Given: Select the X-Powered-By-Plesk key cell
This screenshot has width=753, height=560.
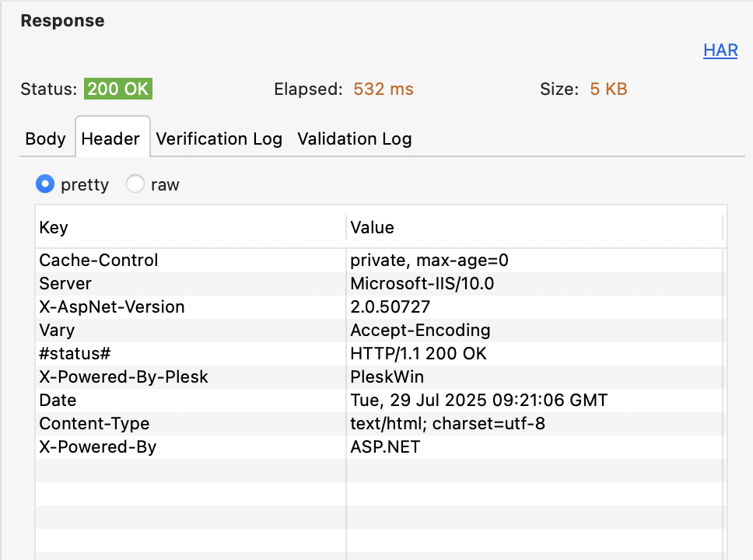Looking at the screenshot, I should [x=191, y=377].
